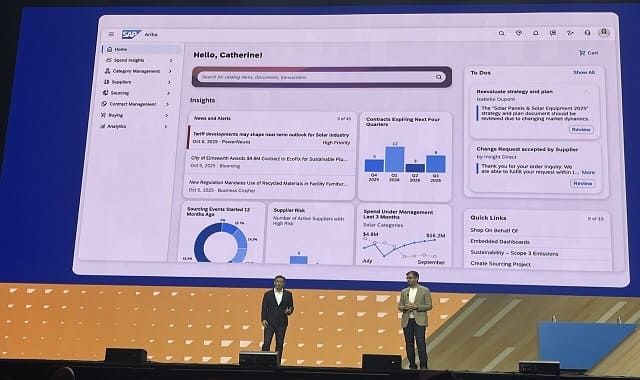640x380 pixels.
Task: Click More on the Change Request message
Action: (x=588, y=172)
